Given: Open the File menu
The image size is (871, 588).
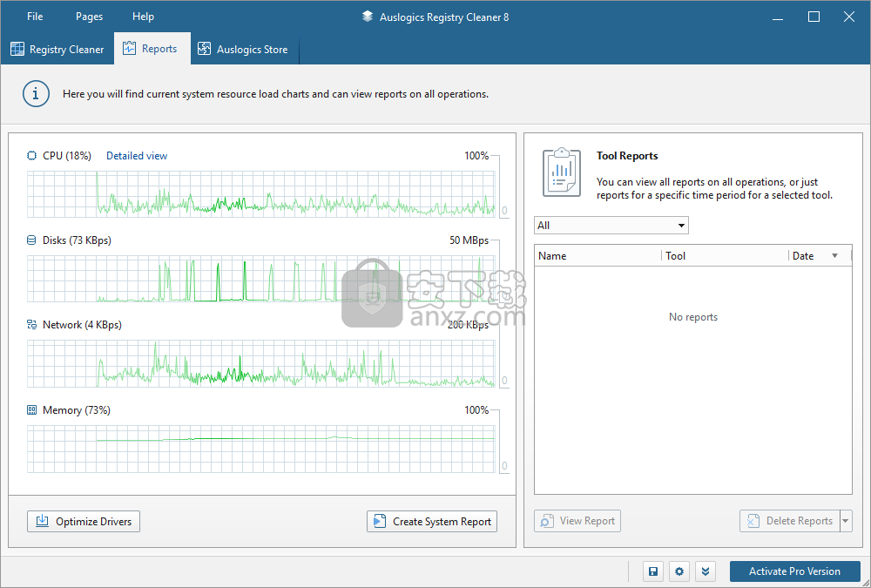Looking at the screenshot, I should tap(35, 17).
